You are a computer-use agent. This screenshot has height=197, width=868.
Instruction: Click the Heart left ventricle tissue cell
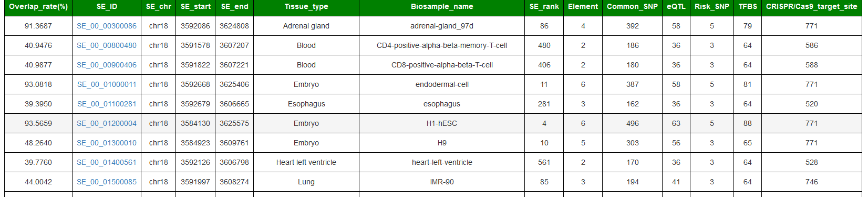[306, 162]
